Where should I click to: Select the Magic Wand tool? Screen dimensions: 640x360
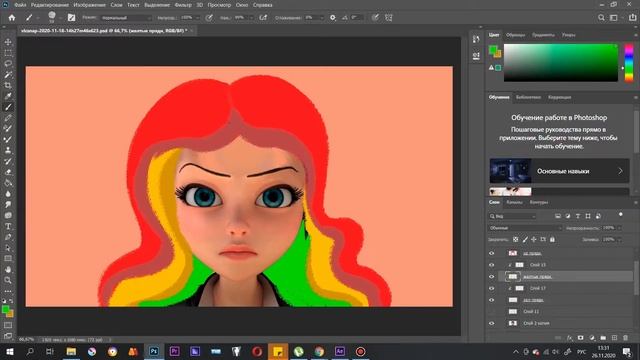8,75
